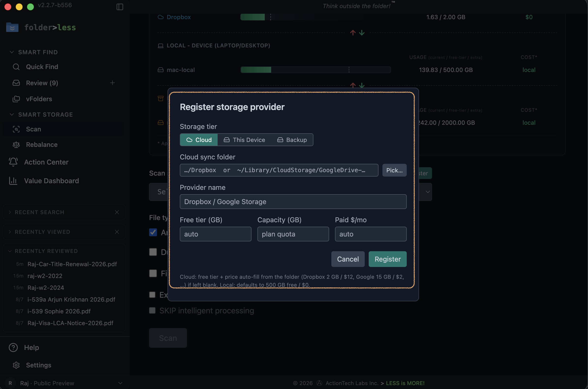Open Quick Find search icon
This screenshot has height=389, width=588.
16,67
